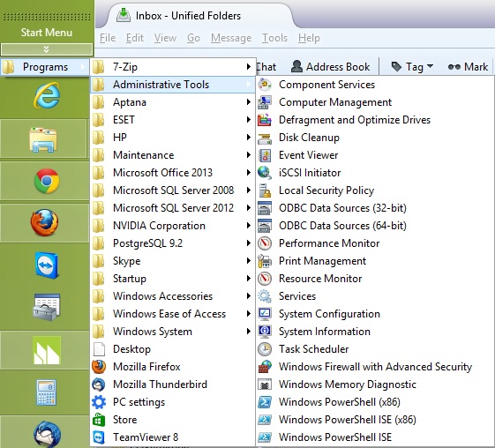Open Windows Memory Diagnostic chip icon
495x448 pixels.
[x=265, y=385]
